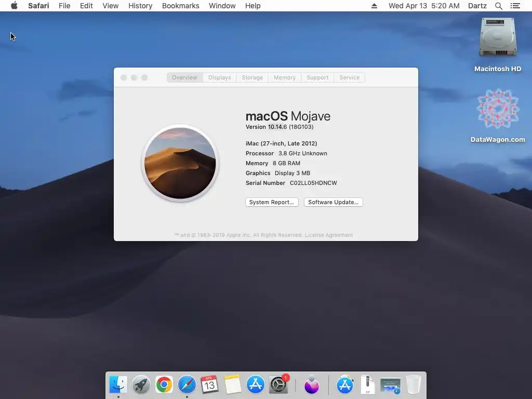Viewport: 532px width, 399px height.
Task: Open screenshot web-location item in dock
Action: click(391, 386)
